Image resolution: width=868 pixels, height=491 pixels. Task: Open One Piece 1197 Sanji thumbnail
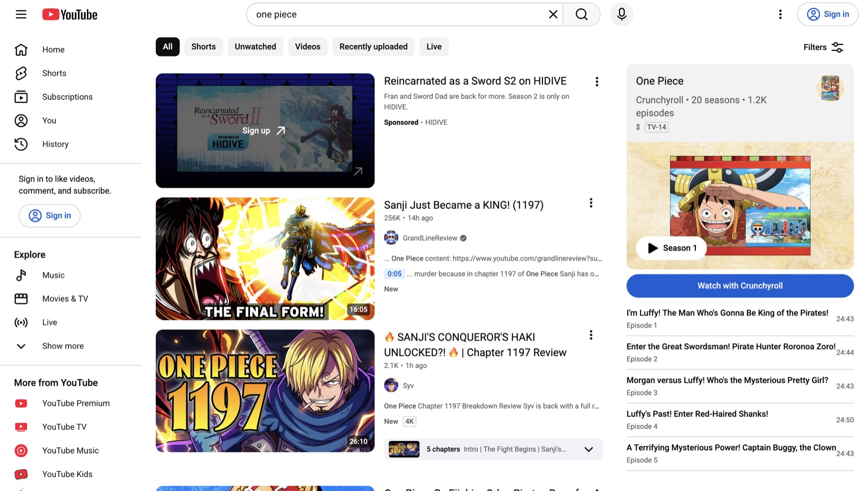pyautogui.click(x=265, y=391)
